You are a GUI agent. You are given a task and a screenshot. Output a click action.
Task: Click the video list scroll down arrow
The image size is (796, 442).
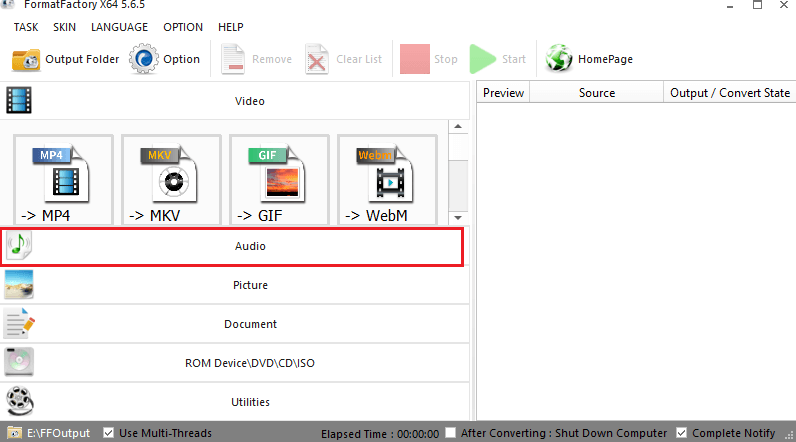458,218
